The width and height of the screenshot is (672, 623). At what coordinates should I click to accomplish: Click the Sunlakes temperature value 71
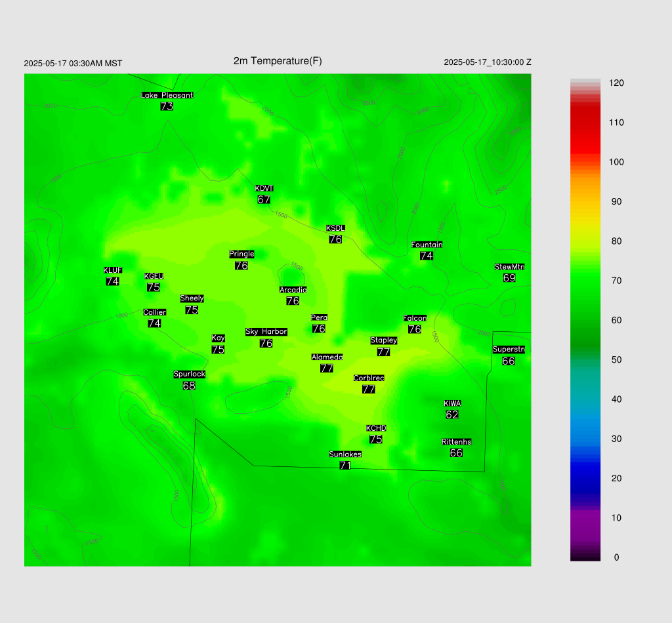pyautogui.click(x=345, y=466)
